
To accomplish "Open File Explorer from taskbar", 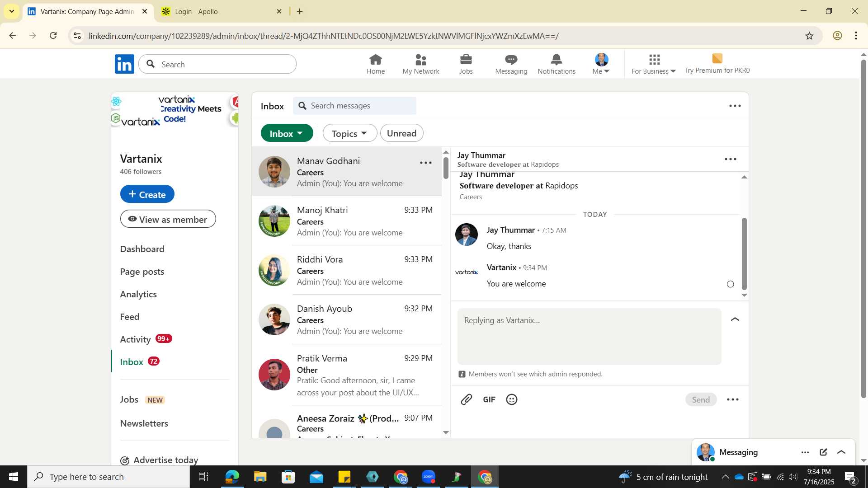I will (x=260, y=477).
